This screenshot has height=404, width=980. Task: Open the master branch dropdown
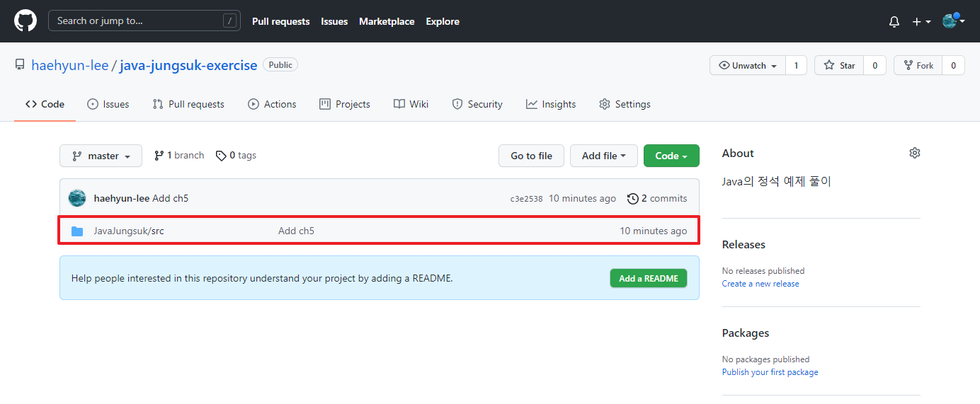pyautogui.click(x=101, y=156)
